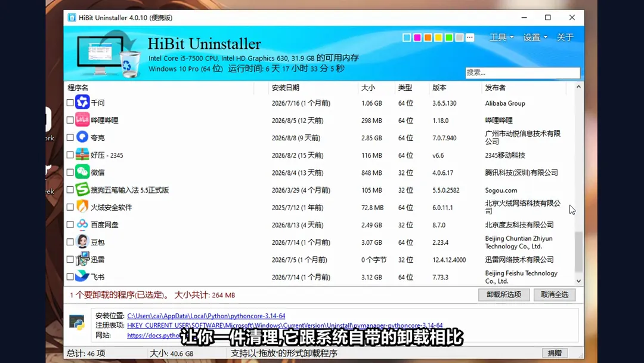Viewport: 644px width, 363px height.
Task: Click the Python icon in details panel
Action: tap(77, 323)
